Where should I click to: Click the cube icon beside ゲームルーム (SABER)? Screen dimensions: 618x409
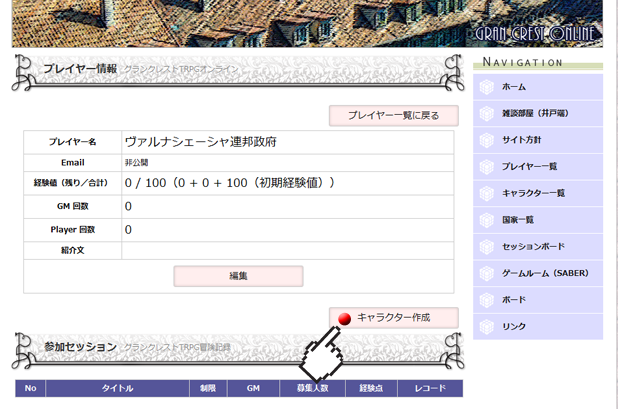click(x=487, y=273)
